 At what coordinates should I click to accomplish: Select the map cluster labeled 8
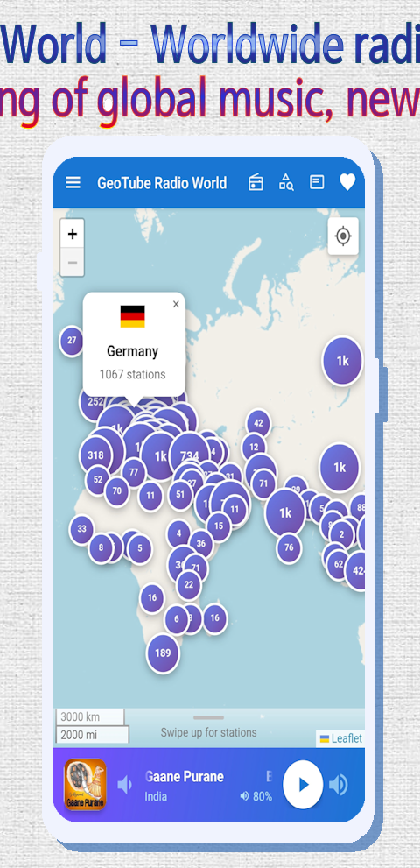101,548
